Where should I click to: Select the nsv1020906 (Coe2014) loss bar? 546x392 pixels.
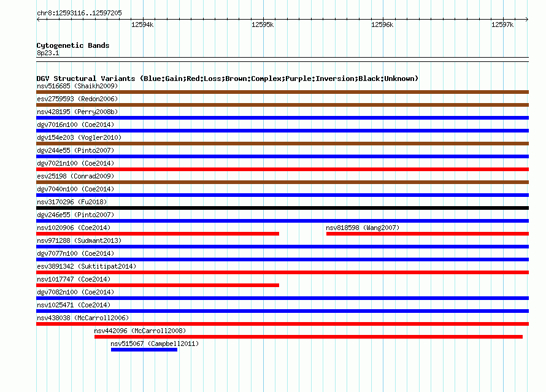pos(158,234)
